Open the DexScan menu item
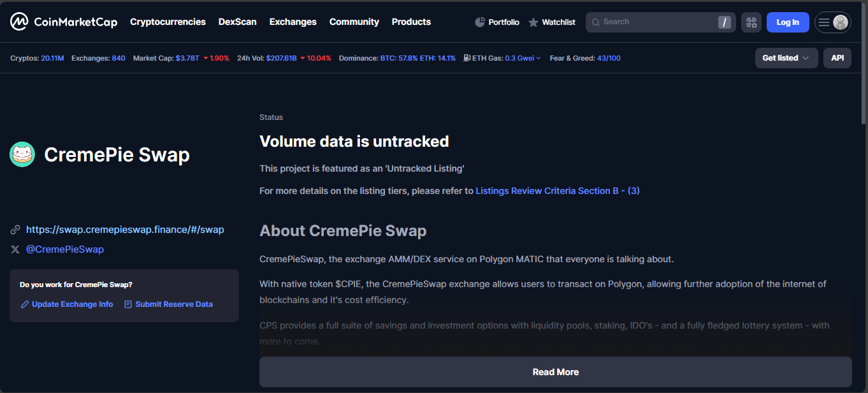 click(x=237, y=22)
